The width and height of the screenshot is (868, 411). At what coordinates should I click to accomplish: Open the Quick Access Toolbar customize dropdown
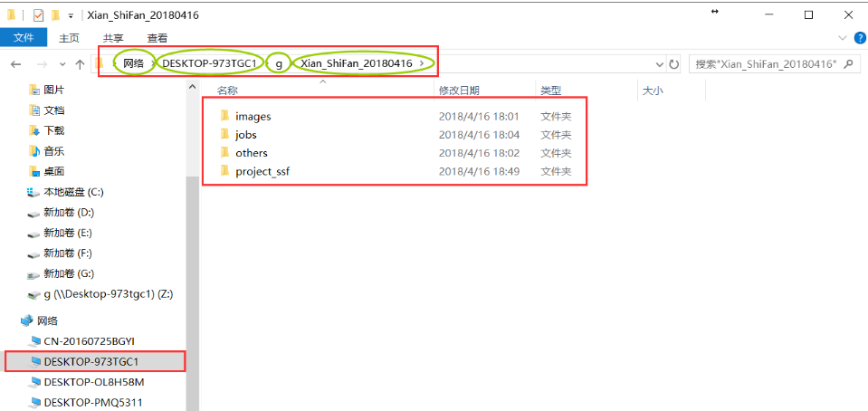pyautogui.click(x=71, y=15)
